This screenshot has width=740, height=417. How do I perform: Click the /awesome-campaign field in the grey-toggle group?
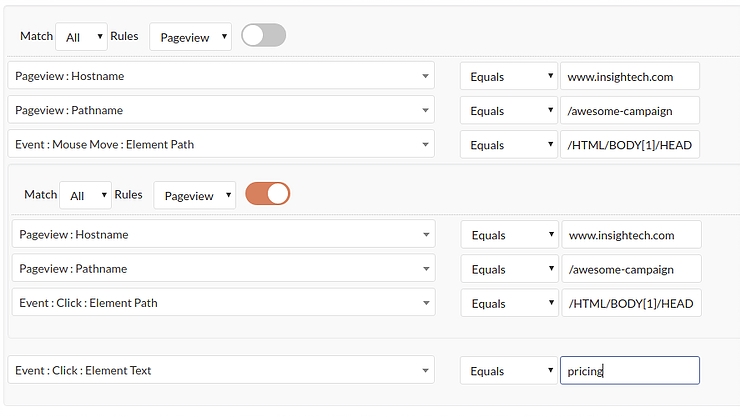pyautogui.click(x=630, y=110)
